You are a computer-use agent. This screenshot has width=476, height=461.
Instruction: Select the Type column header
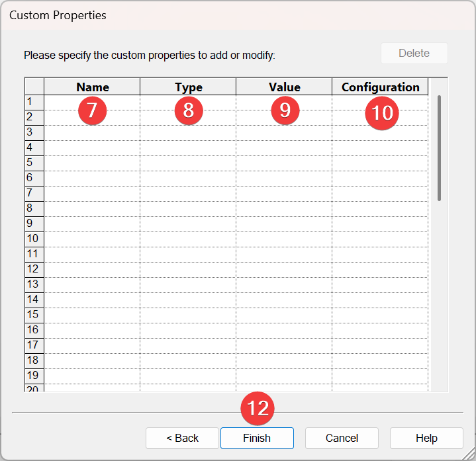188,87
